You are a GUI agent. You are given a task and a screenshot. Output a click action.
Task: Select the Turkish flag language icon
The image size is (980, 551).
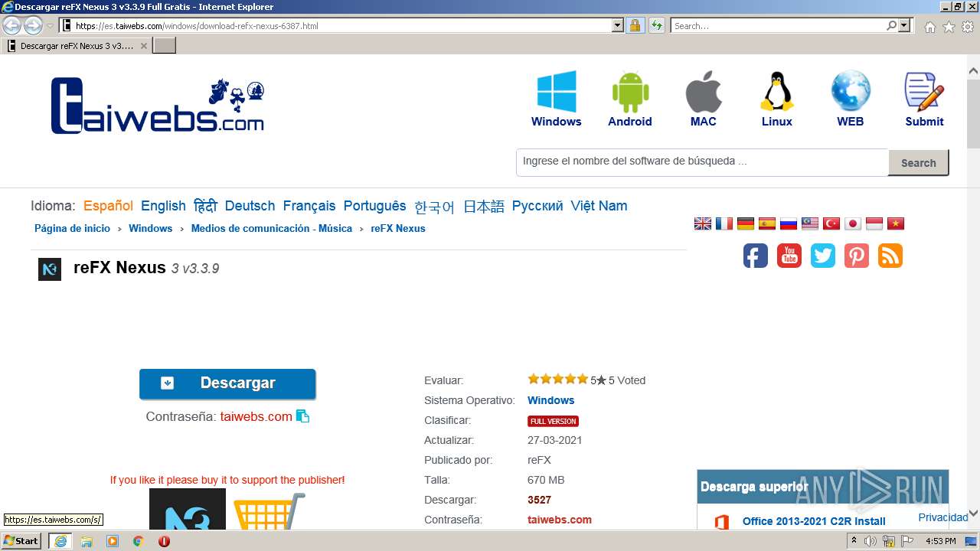pos(831,223)
